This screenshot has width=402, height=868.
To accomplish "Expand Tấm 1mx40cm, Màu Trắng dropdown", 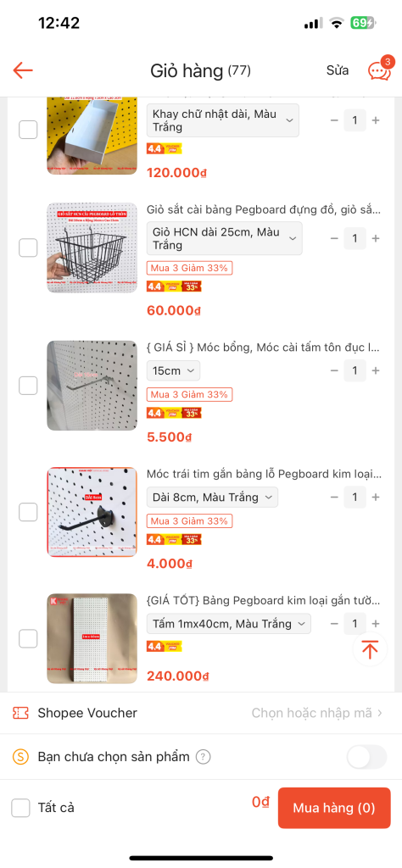I will pos(229,624).
